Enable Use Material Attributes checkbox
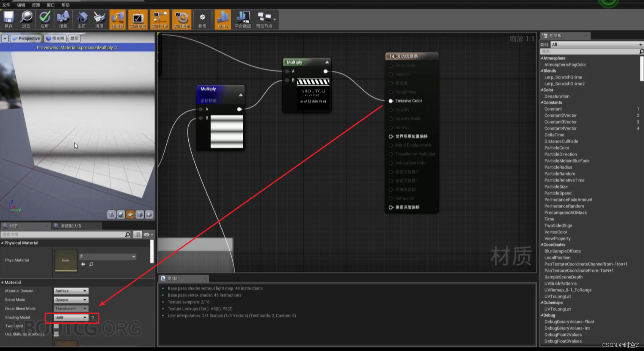 tap(56, 334)
